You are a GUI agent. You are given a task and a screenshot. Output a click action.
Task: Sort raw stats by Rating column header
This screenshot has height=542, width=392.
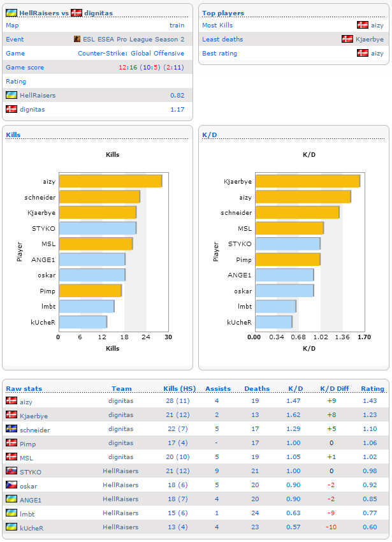[372, 388]
